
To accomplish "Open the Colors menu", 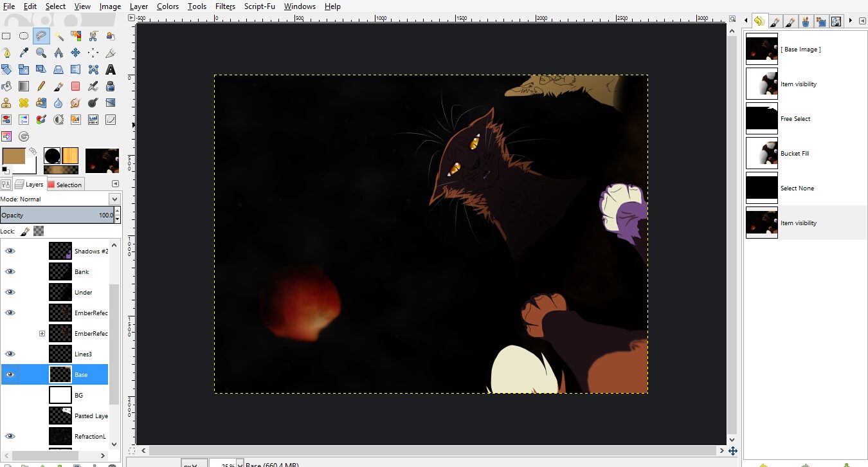I will (168, 6).
